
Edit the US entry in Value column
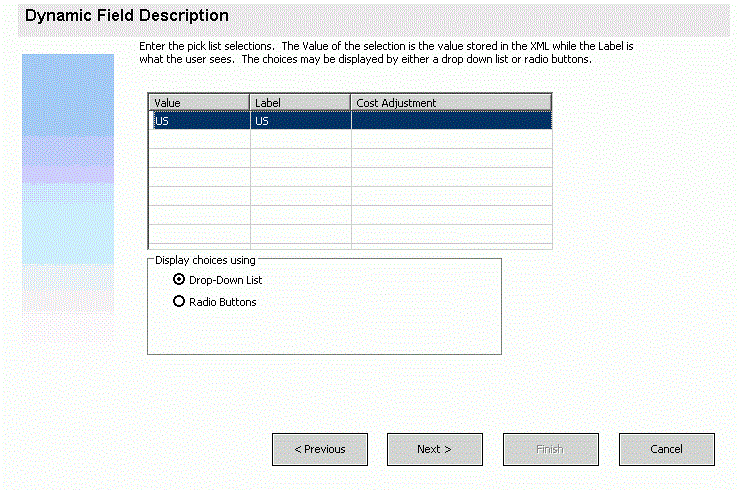199,120
